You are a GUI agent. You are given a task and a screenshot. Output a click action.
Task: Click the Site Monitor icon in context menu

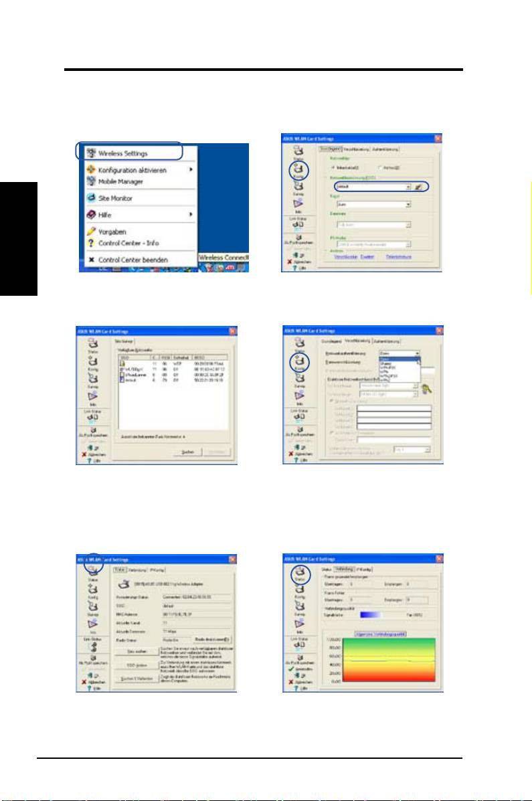93,198
